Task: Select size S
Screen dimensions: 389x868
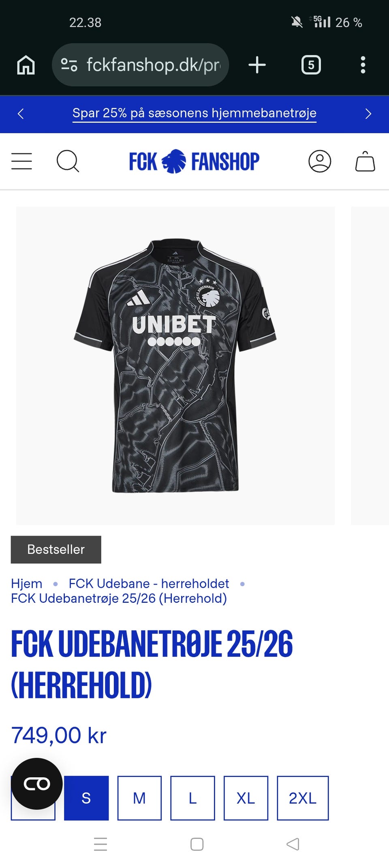Action: (86, 798)
